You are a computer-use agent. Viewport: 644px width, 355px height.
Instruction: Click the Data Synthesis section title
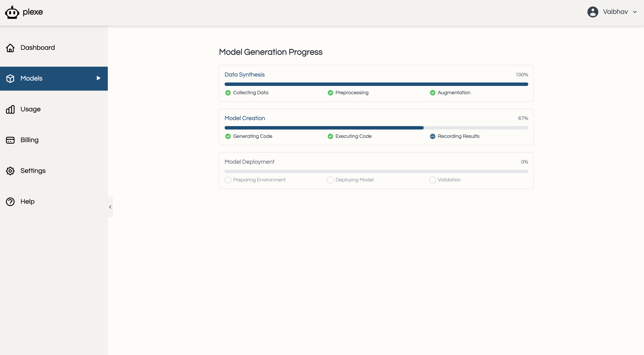coord(244,74)
